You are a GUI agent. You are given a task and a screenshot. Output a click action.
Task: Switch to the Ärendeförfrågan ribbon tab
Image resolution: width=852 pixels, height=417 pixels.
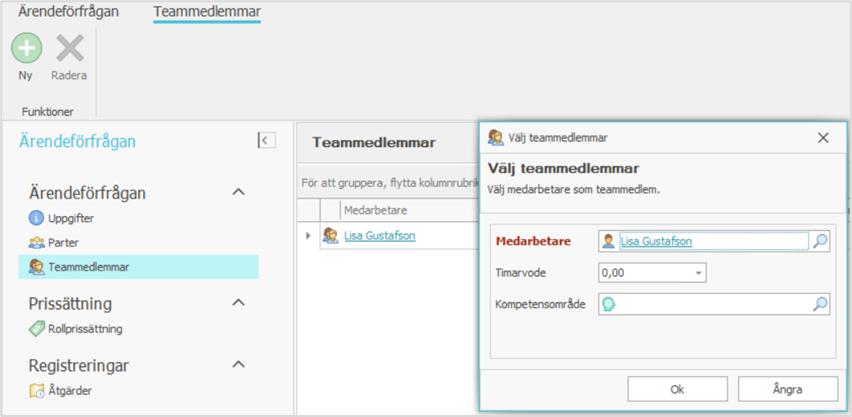69,12
